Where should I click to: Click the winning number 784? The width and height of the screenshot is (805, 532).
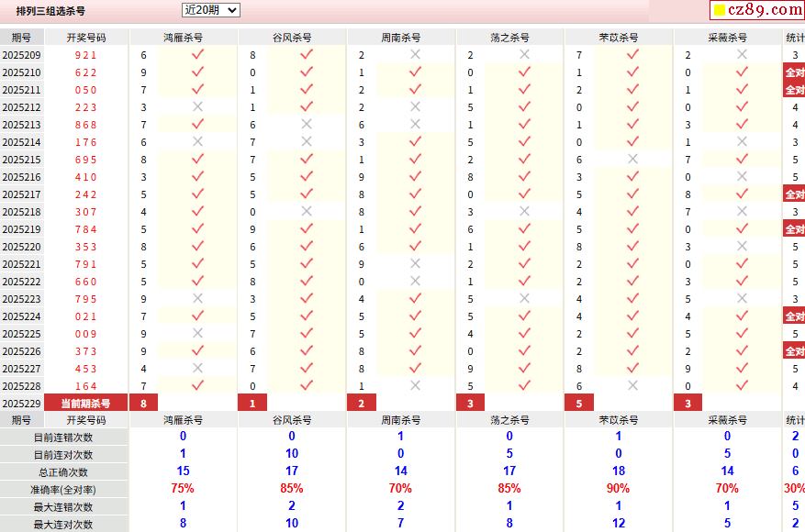coord(85,229)
